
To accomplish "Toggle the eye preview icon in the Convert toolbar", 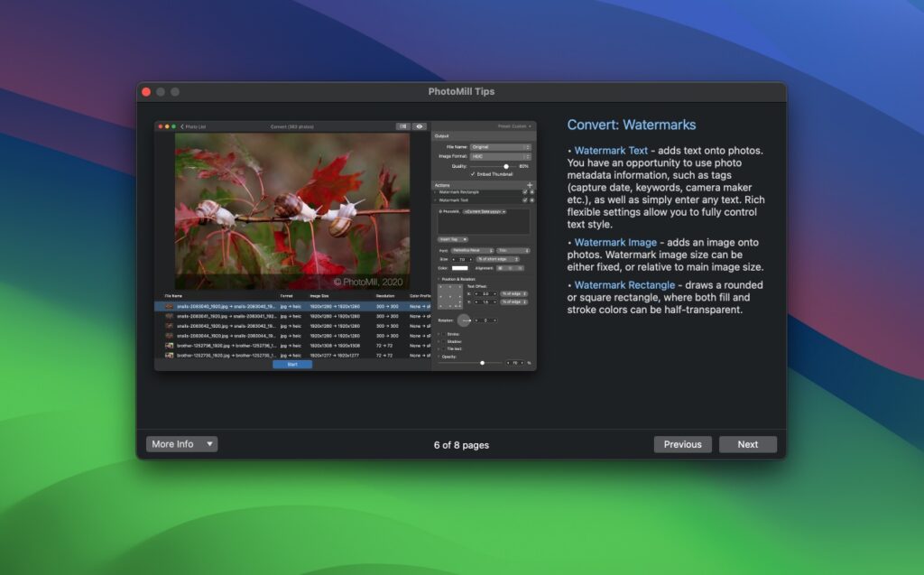I will point(420,125).
